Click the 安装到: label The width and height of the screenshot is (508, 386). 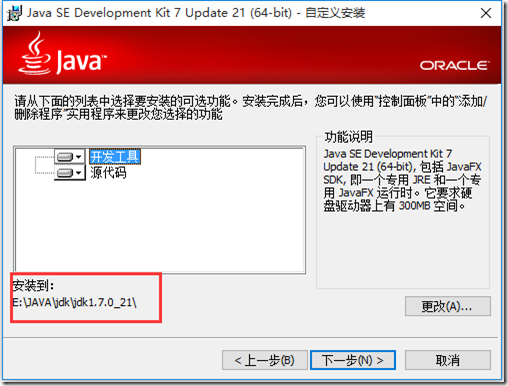[33, 285]
